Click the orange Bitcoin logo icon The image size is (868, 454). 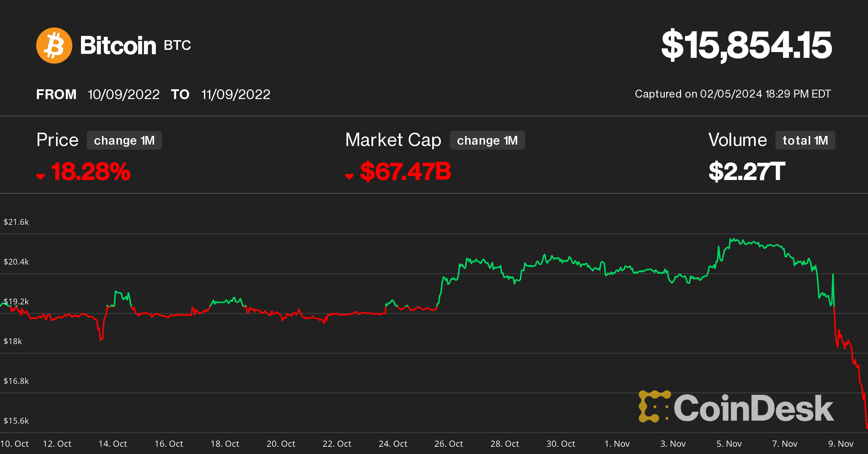(54, 46)
